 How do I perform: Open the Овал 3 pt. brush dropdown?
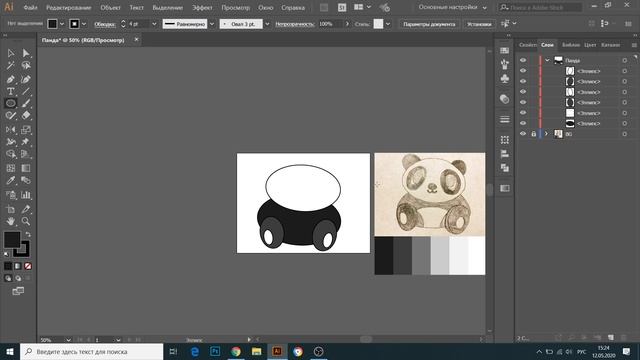[x=267, y=24]
